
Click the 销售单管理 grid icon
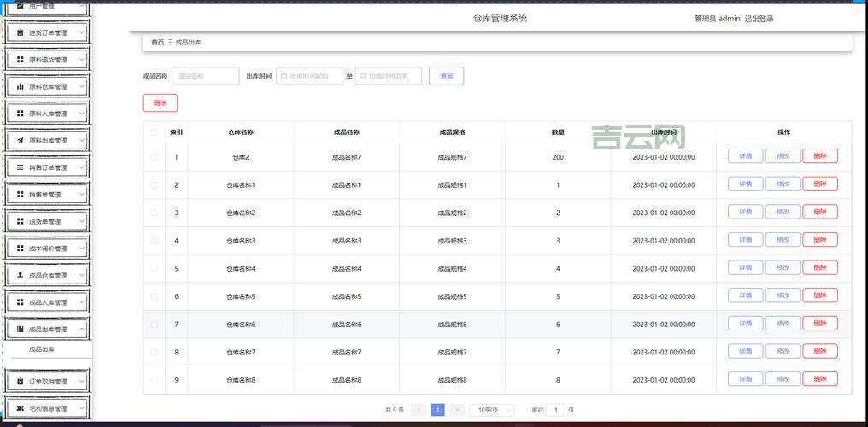click(21, 195)
